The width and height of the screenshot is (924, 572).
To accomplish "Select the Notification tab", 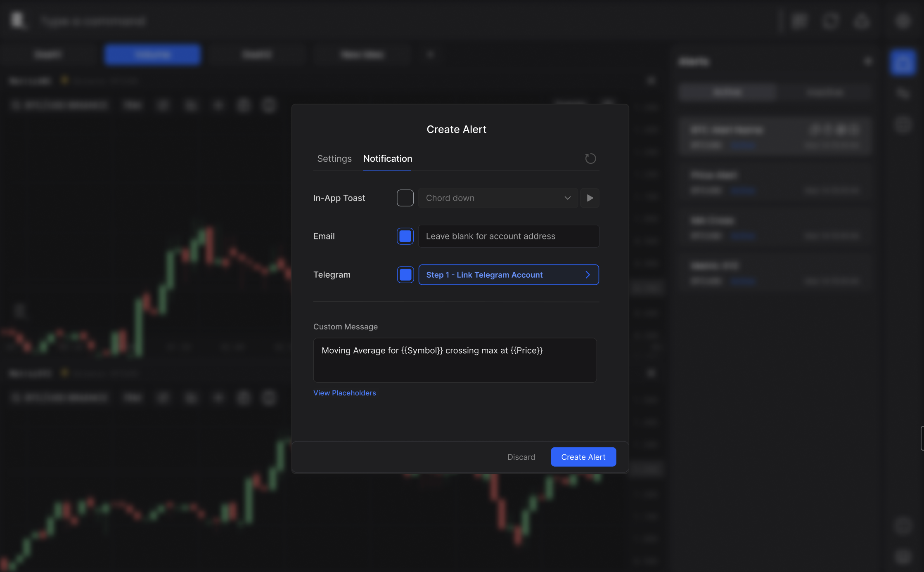I will pos(387,158).
